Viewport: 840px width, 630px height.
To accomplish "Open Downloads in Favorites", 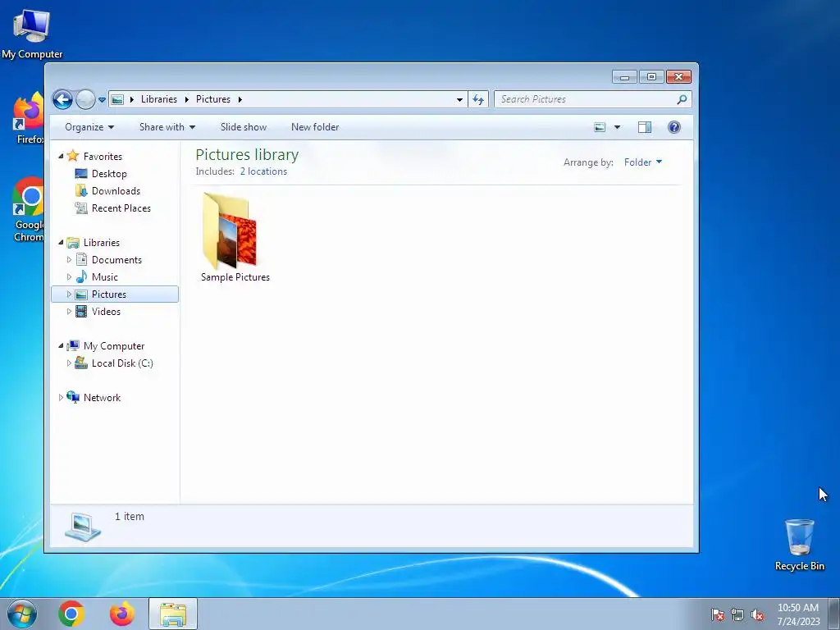I will pos(116,190).
